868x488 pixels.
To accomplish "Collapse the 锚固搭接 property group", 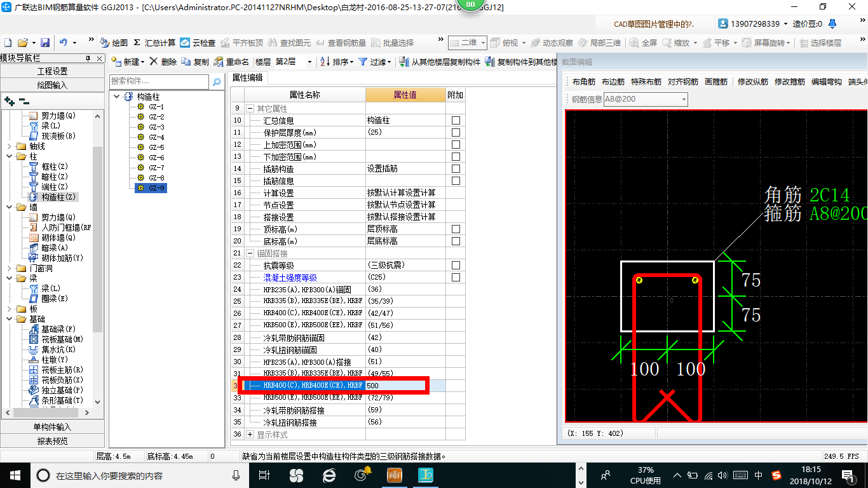I will 250,254.
